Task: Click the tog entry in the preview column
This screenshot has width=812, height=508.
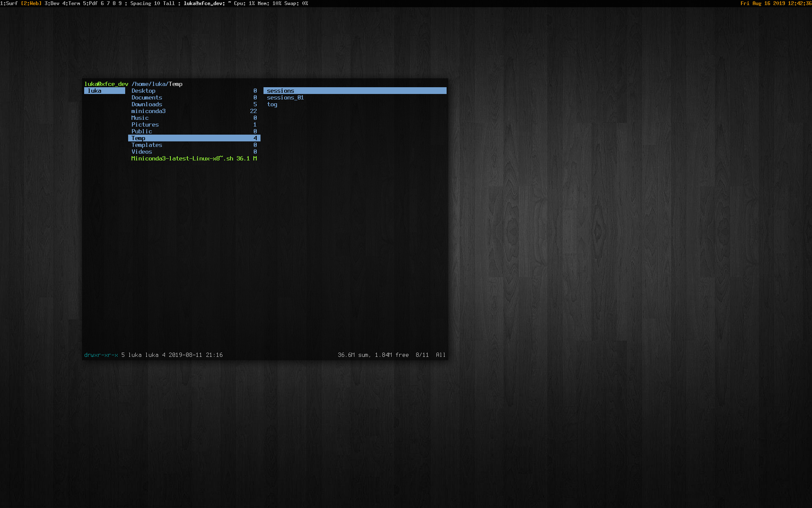Action: click(x=272, y=104)
